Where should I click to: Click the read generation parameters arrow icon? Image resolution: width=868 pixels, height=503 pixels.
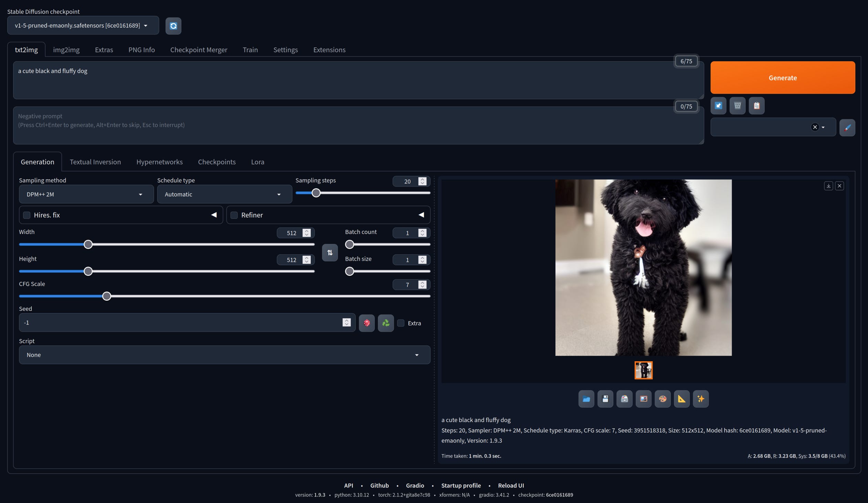click(x=718, y=106)
